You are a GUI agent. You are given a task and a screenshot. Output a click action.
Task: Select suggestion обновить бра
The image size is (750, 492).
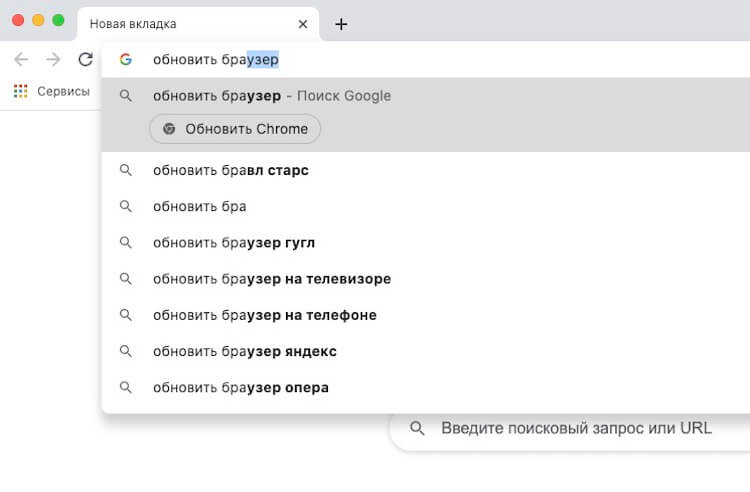pos(426,207)
